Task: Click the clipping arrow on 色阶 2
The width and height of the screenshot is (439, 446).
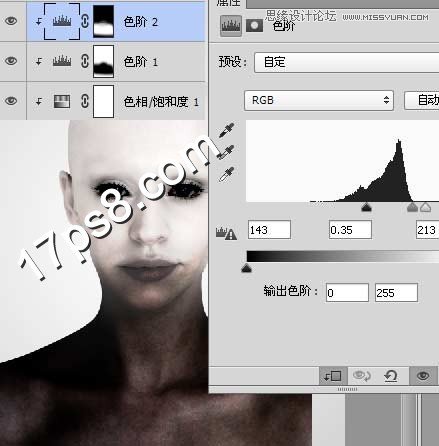Action: point(39,22)
